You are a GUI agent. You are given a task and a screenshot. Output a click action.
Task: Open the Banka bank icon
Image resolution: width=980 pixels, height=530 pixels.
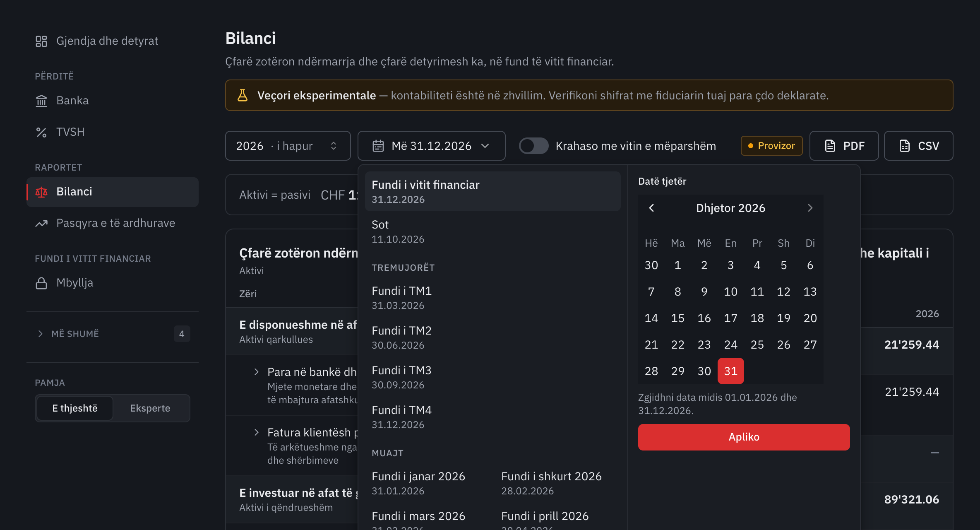coord(41,101)
